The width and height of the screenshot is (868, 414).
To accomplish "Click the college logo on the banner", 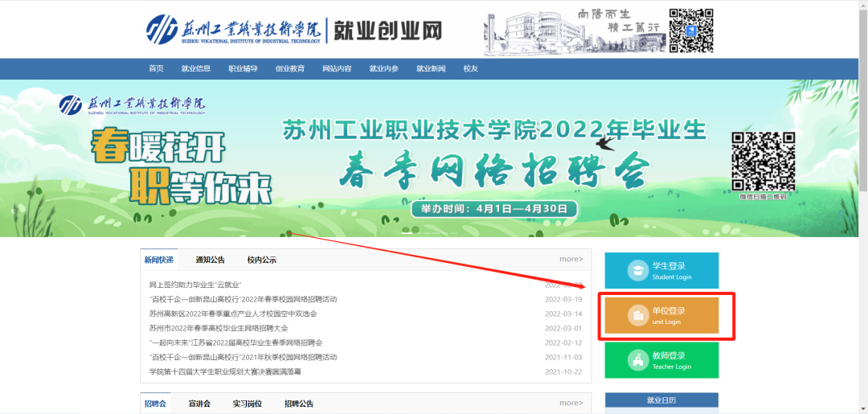I will (133, 105).
